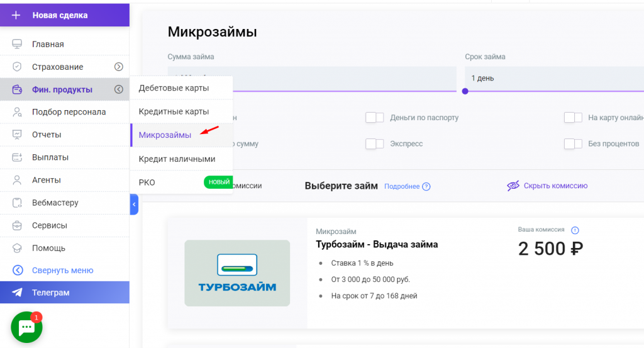Select Микрозаймы in submenu

[182, 135]
